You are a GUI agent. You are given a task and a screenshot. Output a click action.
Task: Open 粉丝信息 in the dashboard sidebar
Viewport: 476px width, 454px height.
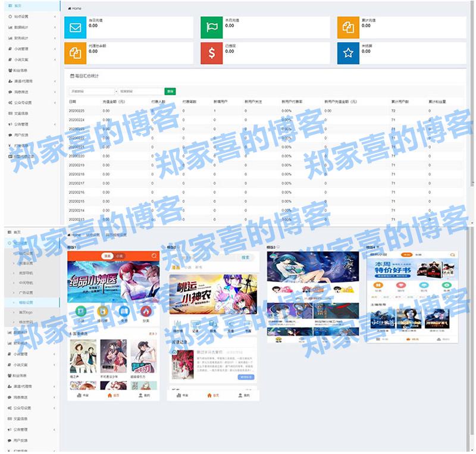[x=32, y=70]
